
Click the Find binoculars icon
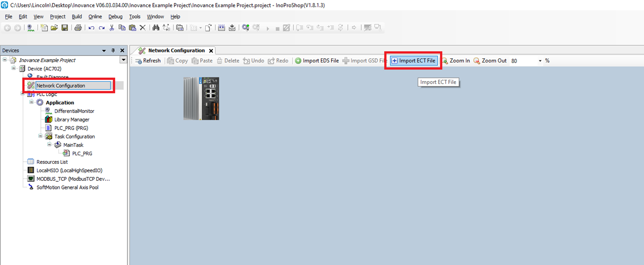point(156,28)
